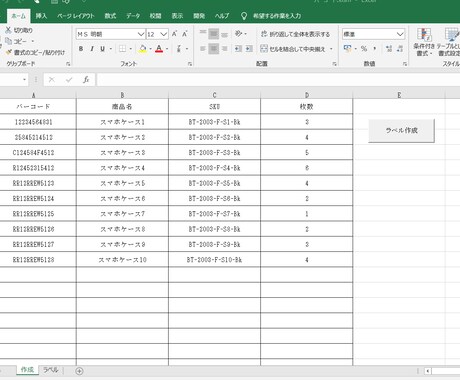Click the decrease indent icon
460x380 pixels.
(x=238, y=49)
